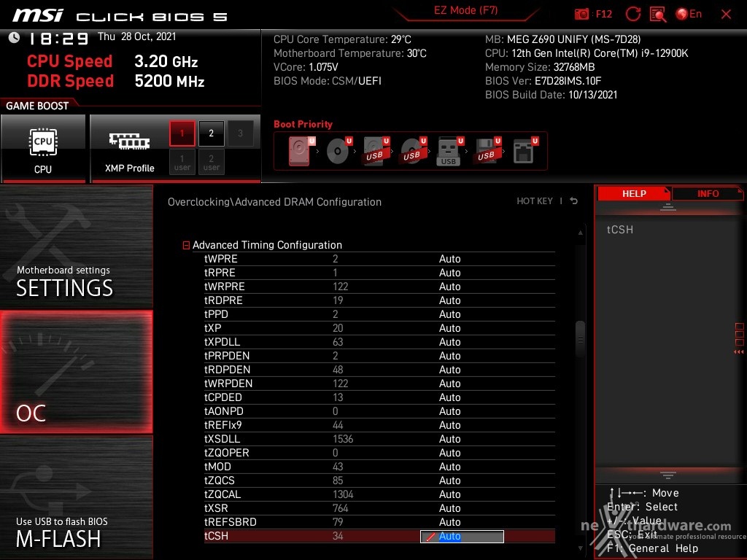The height and width of the screenshot is (560, 747).
Task: Click the Auto field for tZQCS
Action: [449, 481]
